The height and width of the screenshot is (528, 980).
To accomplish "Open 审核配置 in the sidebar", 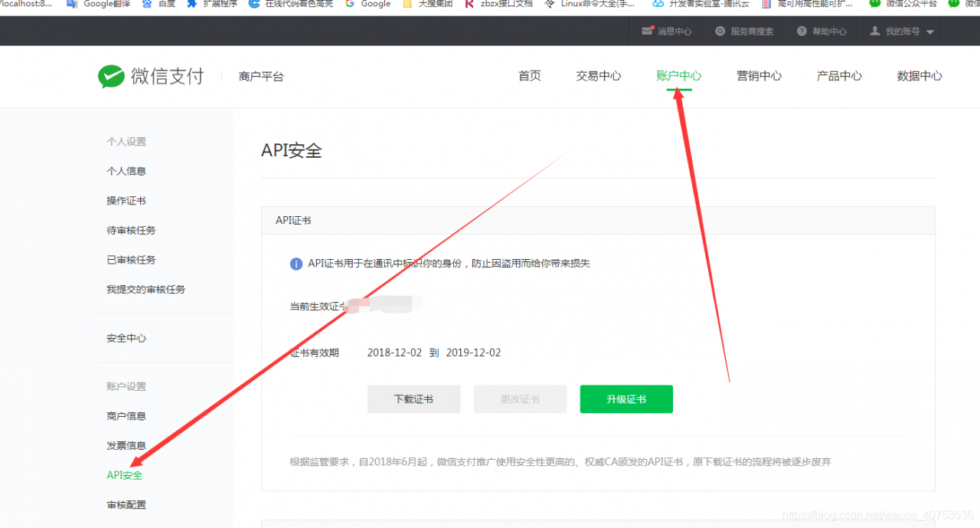I will coord(126,505).
